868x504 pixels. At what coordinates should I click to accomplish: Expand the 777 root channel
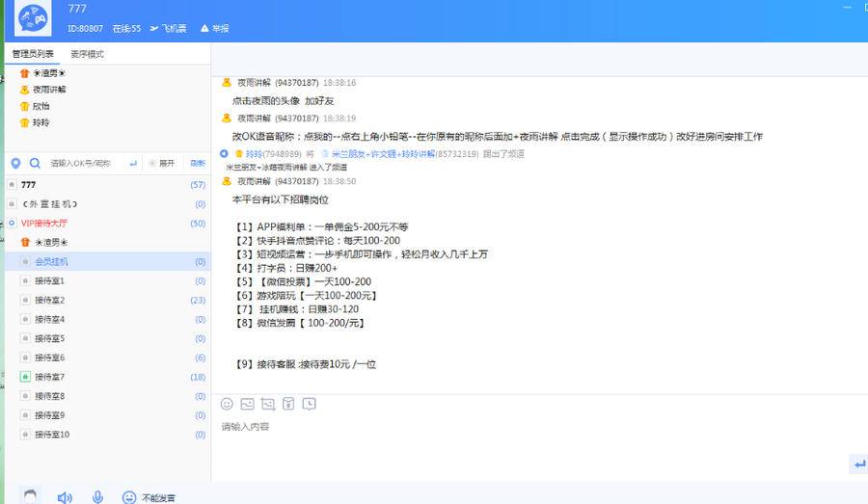point(12,185)
